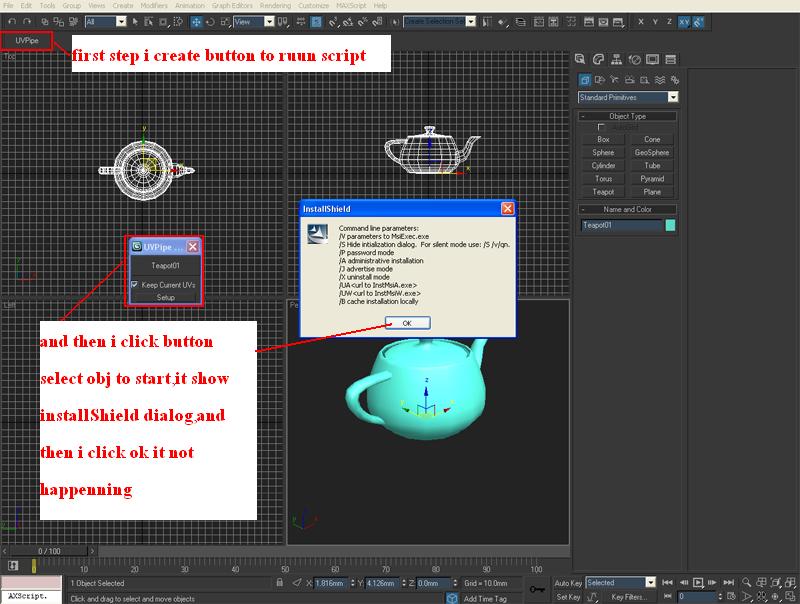This screenshot has height=604, width=800.
Task: Click the Sphere primitive button
Action: pos(604,152)
